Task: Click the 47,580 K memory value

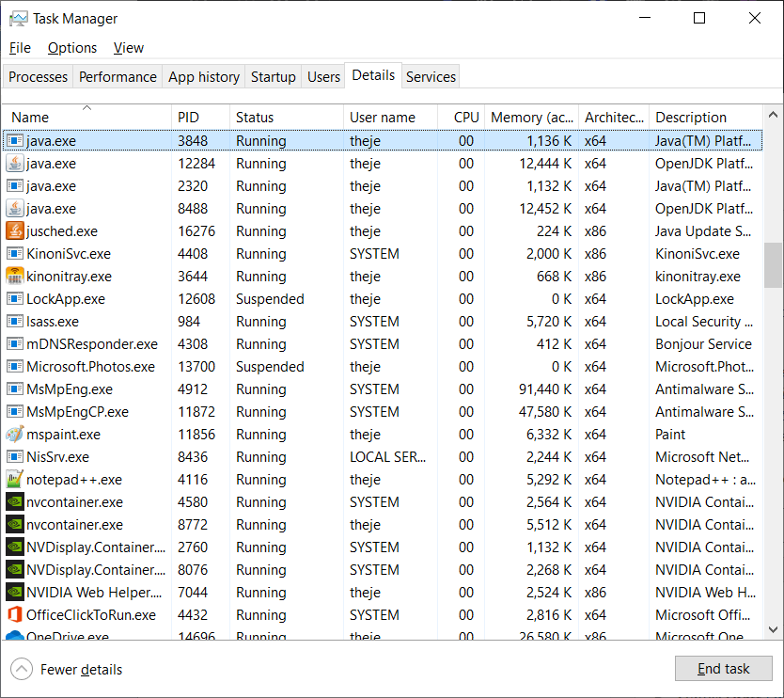Action: coord(545,412)
